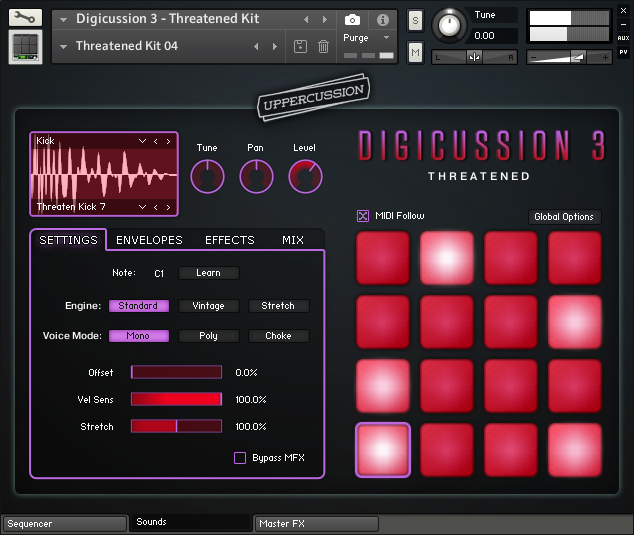Click the 0.00 Tune value field
Viewport: 634px width, 535px height.
point(491,36)
